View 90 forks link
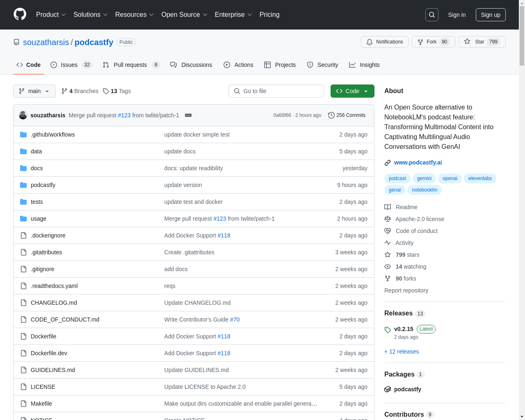 coord(400,278)
